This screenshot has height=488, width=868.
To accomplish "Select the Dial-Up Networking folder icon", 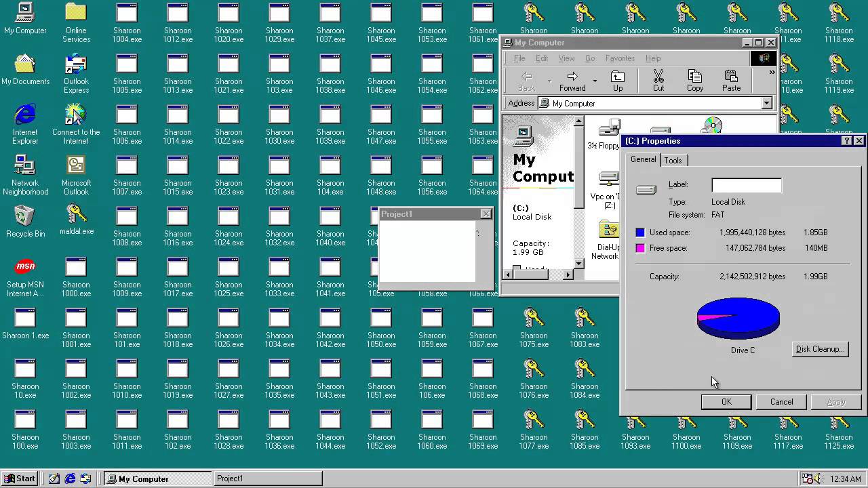I will click(609, 230).
